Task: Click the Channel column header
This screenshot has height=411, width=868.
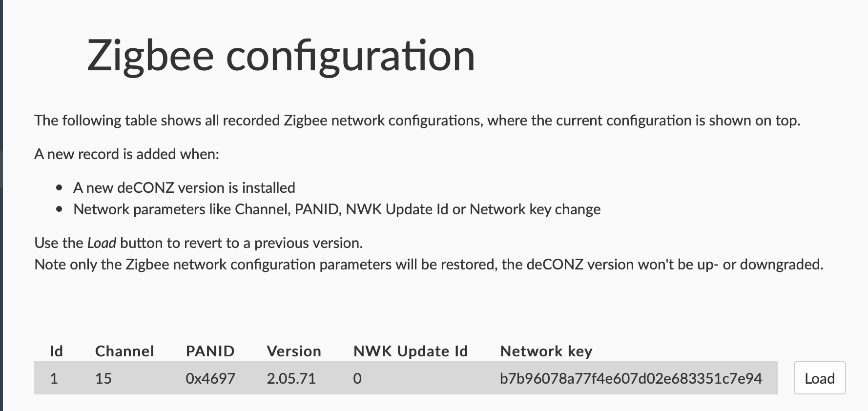Action: coord(124,351)
